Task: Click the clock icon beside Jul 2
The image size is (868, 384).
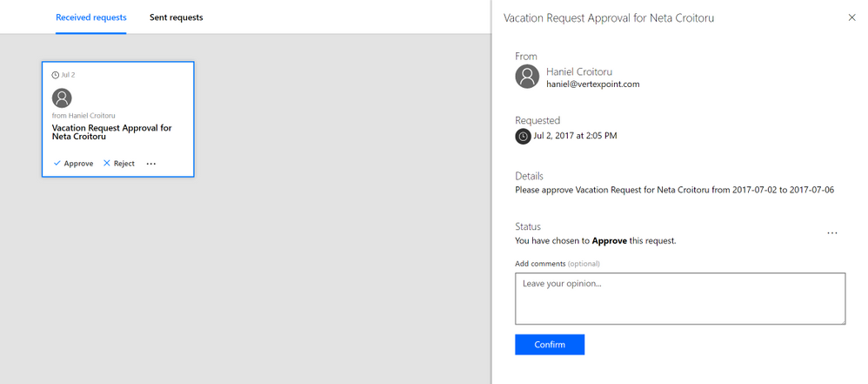Action: (56, 75)
